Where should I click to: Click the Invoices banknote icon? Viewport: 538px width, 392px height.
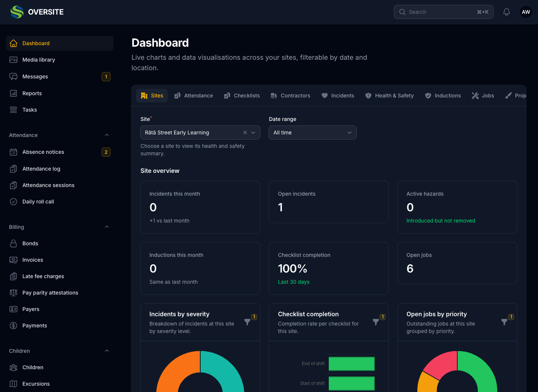click(13, 260)
